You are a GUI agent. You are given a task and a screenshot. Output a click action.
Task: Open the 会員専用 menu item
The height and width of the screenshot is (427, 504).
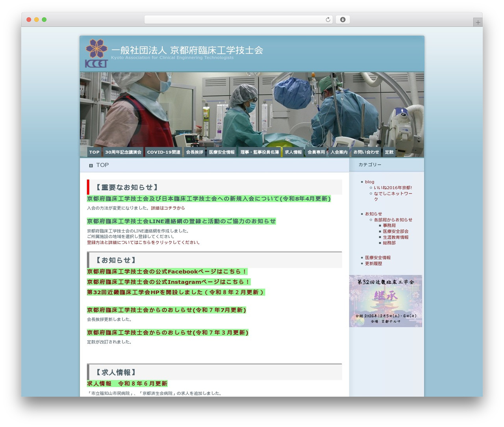(316, 152)
